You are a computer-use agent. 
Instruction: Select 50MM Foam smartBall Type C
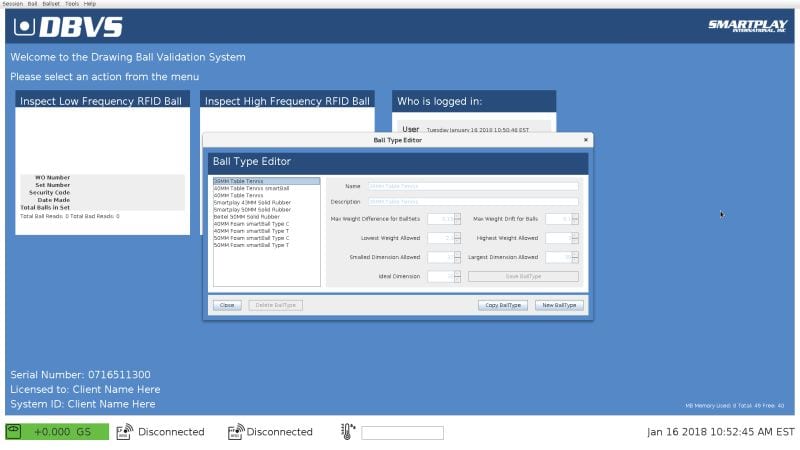tap(266, 238)
